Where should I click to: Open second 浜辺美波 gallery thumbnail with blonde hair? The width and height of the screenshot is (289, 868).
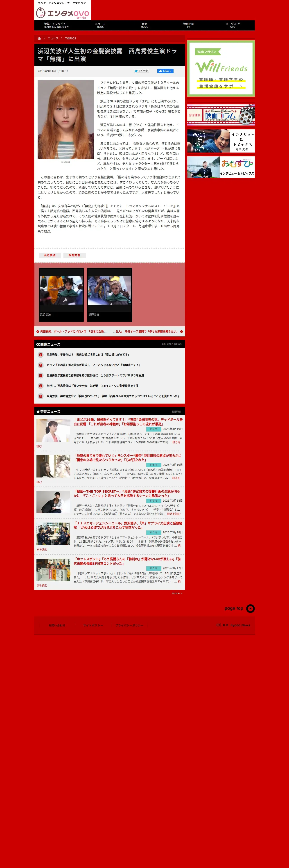point(110,290)
